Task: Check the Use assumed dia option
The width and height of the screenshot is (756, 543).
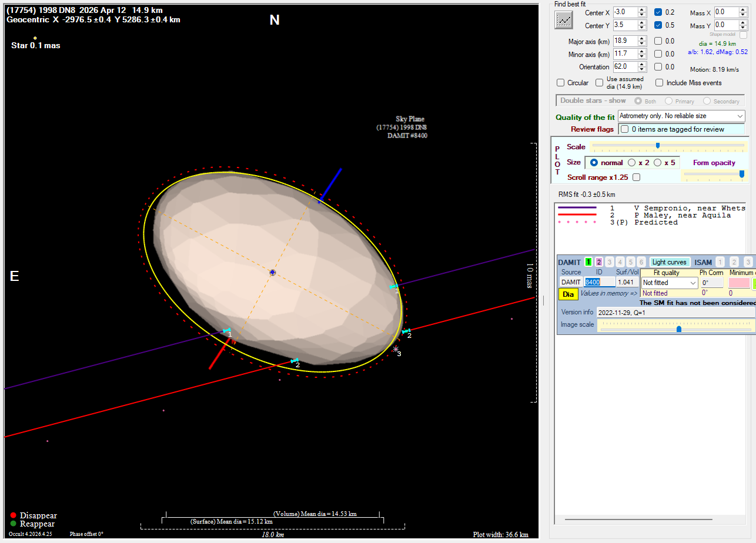Action: 600,83
